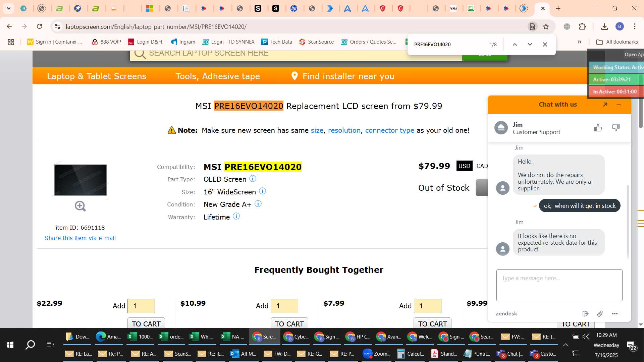Image resolution: width=644 pixels, height=362 pixels.
Task: Click the chat message input field
Action: 559,285
